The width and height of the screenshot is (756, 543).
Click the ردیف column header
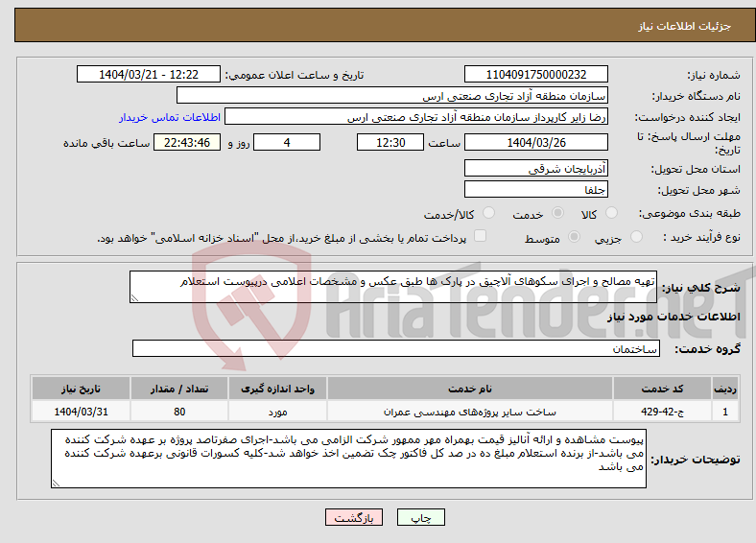click(725, 389)
